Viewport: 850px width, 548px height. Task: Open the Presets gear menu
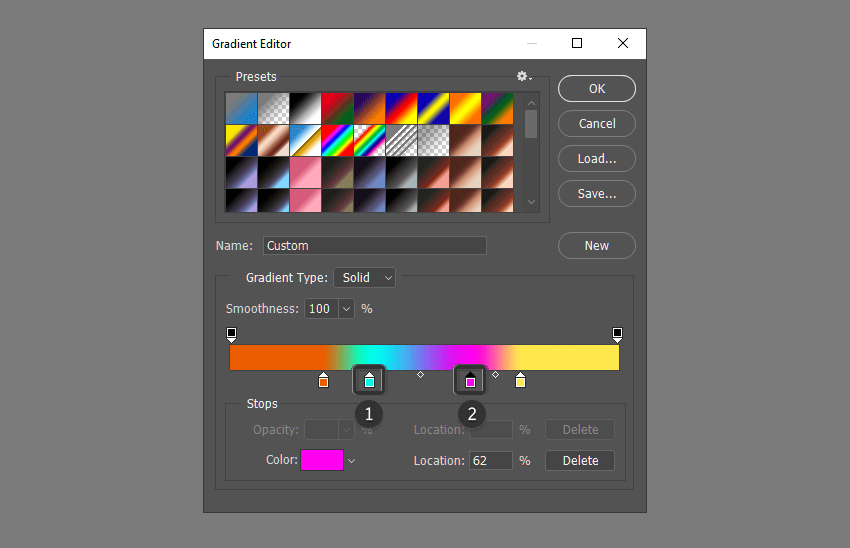tap(524, 76)
